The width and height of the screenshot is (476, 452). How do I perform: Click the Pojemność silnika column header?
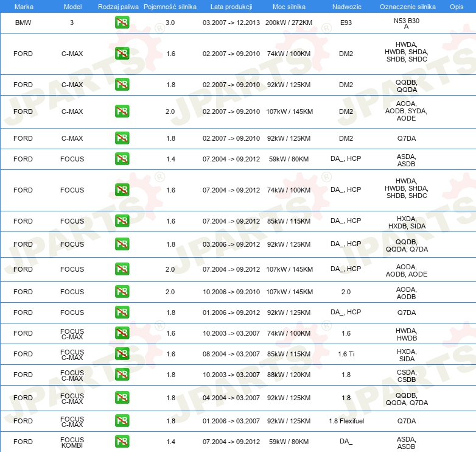click(x=170, y=7)
